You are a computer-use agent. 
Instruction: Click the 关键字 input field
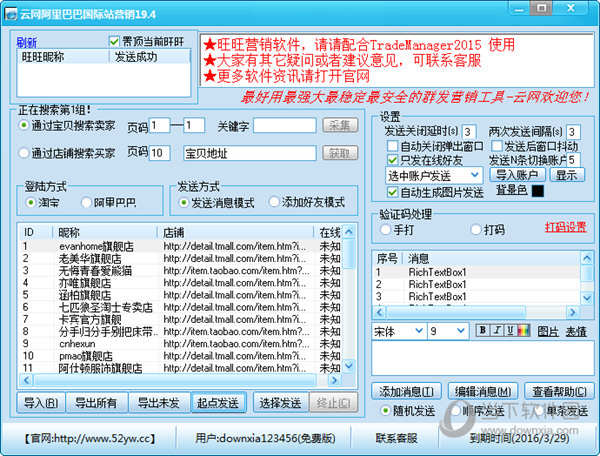pyautogui.click(x=285, y=125)
